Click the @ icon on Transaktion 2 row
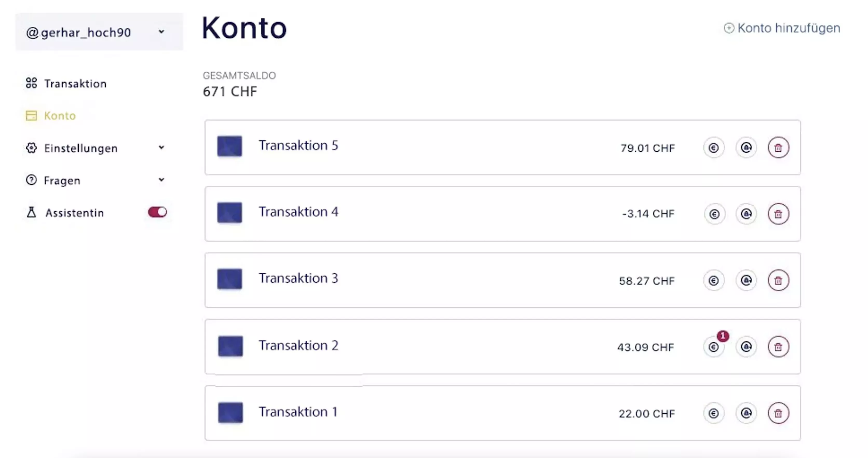 click(746, 347)
